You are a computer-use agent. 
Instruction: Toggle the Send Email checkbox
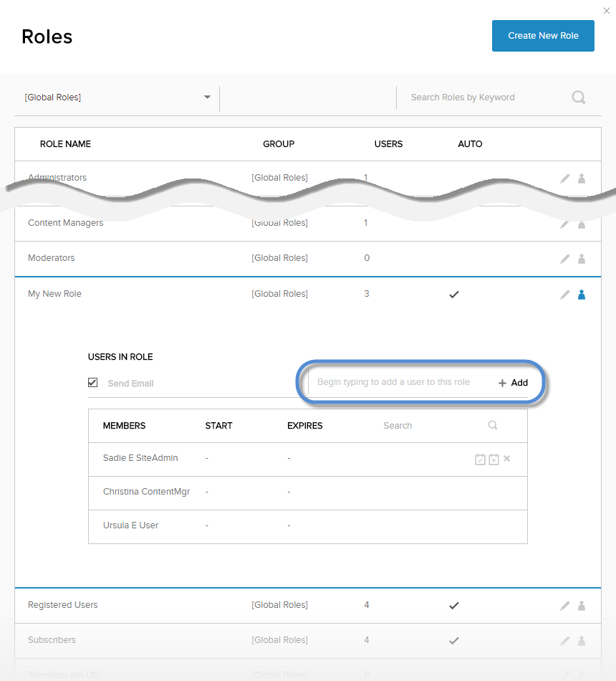click(x=93, y=383)
